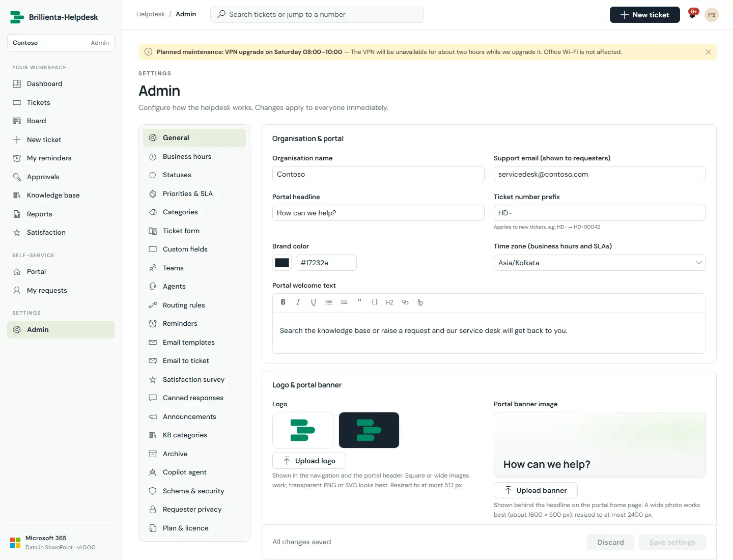This screenshot has width=733, height=560.
Task: Insert a code block with the braces icon
Action: pyautogui.click(x=375, y=302)
